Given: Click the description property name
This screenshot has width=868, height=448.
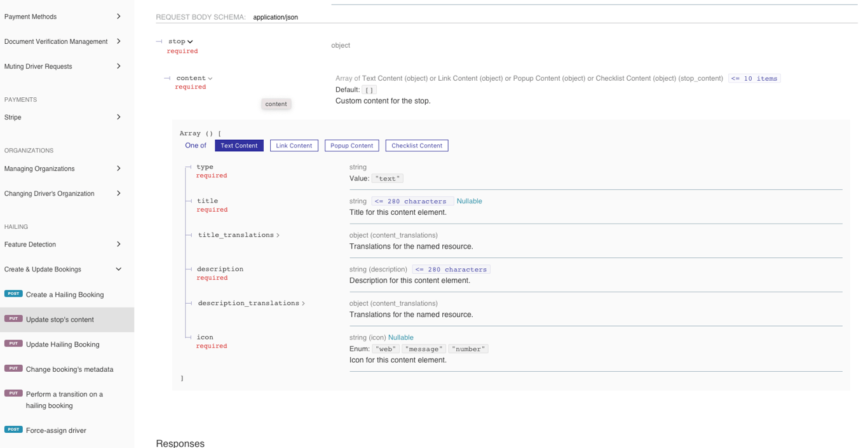Looking at the screenshot, I should pyautogui.click(x=220, y=269).
